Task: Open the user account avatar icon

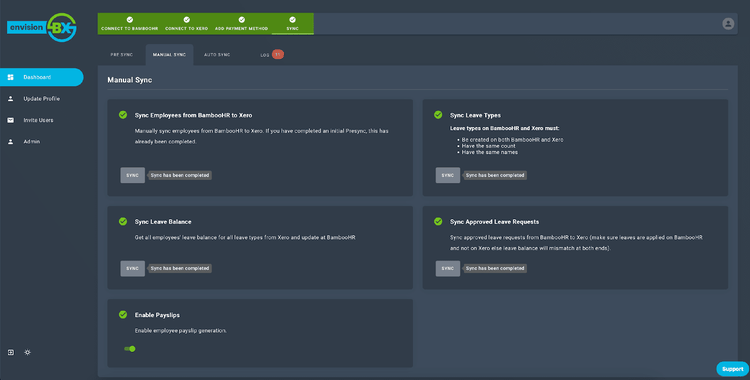Action: pyautogui.click(x=728, y=23)
